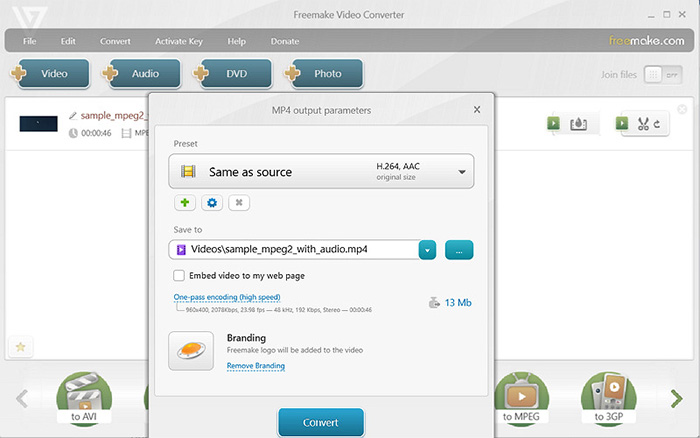Click the Remove Branding link
This screenshot has width=700, height=438.
(255, 366)
